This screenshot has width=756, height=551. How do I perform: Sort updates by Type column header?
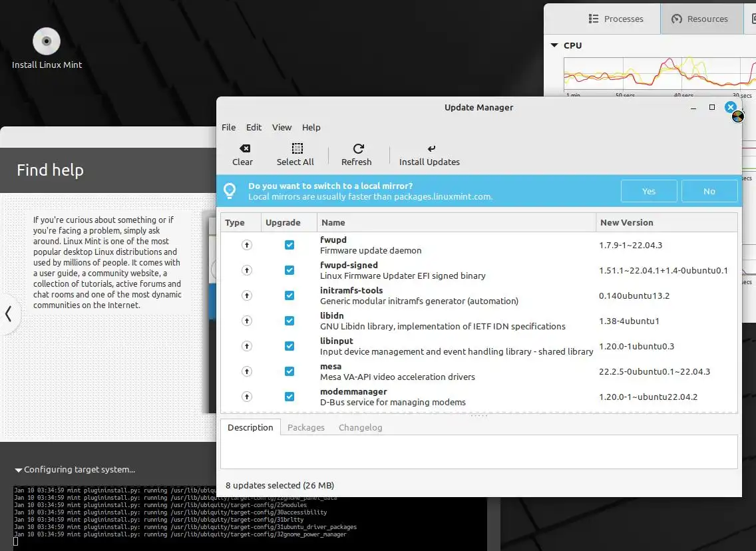241,223
